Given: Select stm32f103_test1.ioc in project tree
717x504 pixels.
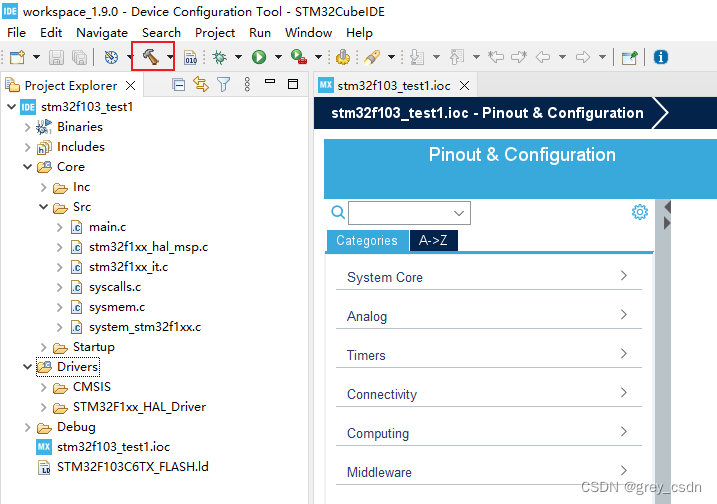Looking at the screenshot, I should [x=113, y=447].
